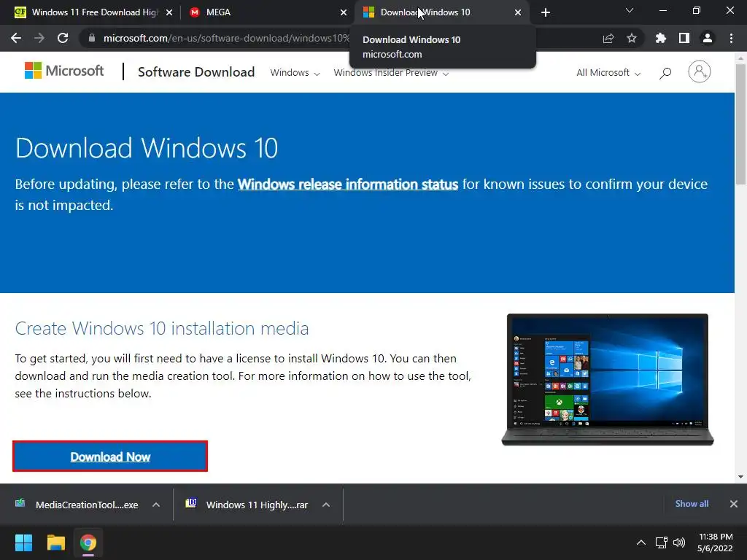747x560 pixels.
Task: Close the Windows 11 Free Download tab
Action: point(169,12)
